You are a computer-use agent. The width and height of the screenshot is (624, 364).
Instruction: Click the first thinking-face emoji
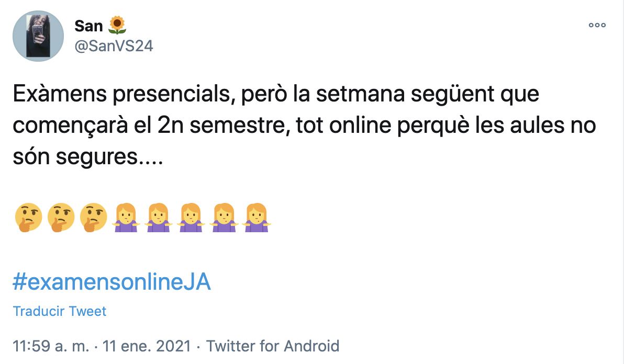[x=28, y=218]
